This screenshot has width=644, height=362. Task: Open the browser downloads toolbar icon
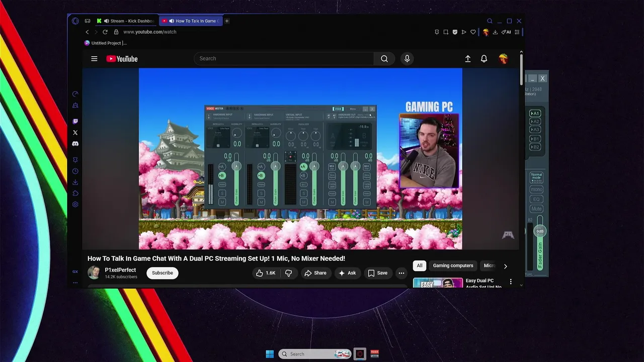coord(495,32)
